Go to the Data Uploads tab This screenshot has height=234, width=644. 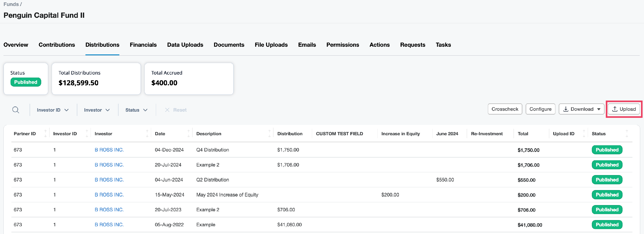tap(185, 45)
